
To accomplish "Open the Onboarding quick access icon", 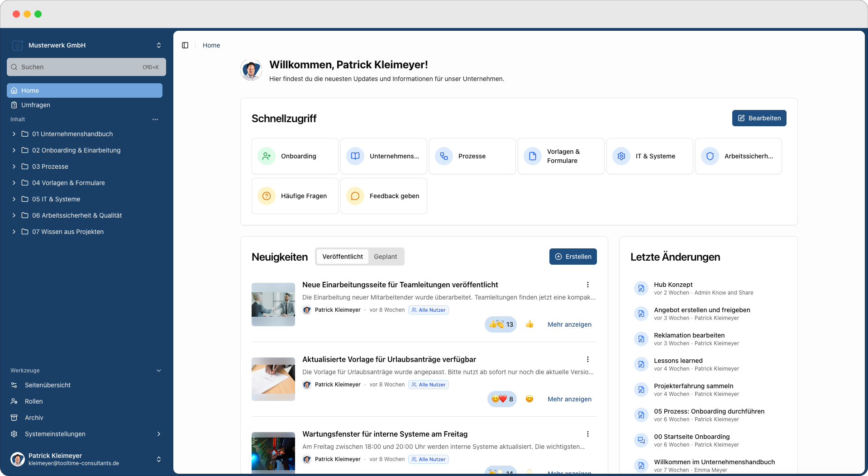I will coord(267,156).
